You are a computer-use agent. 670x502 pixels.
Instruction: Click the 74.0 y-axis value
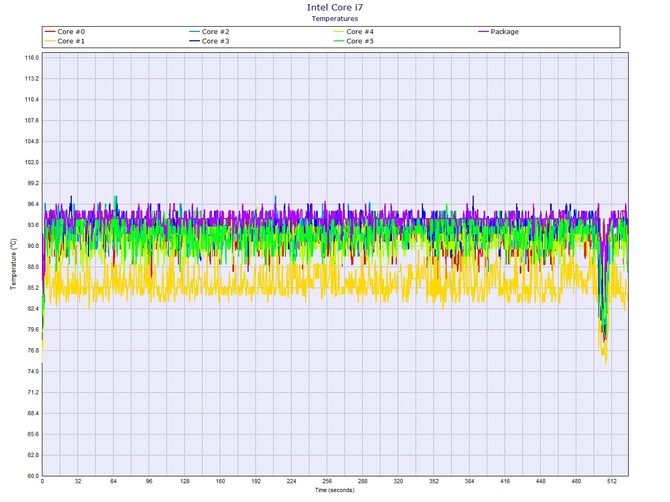point(33,372)
